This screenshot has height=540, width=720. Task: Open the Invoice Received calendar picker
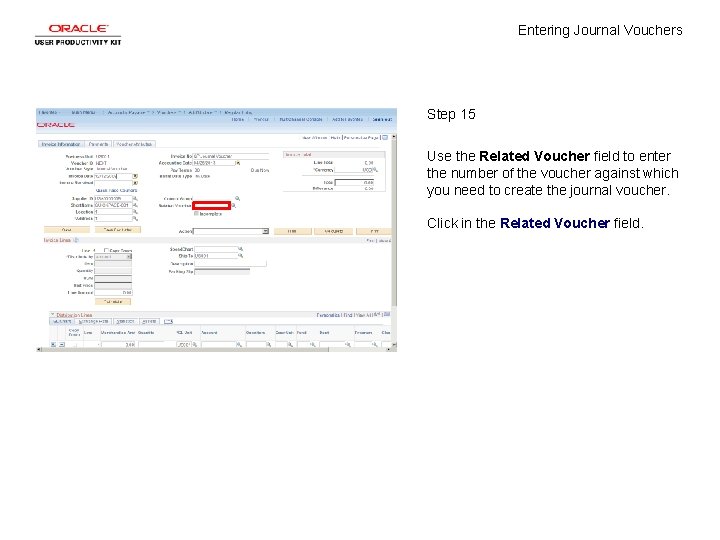point(135,183)
